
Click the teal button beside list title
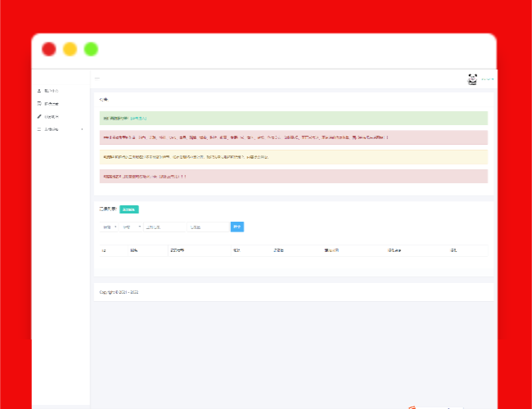128,209
